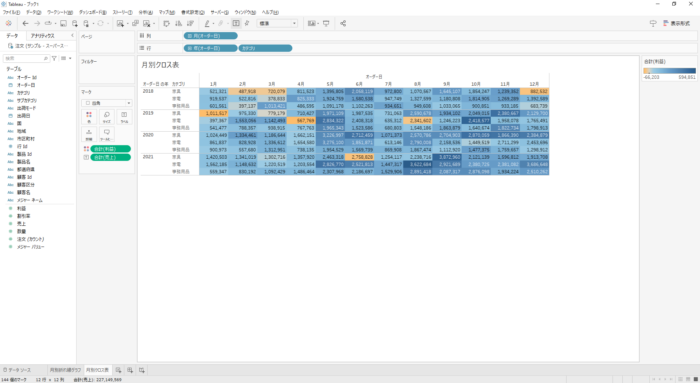Click new story icon in bottom tabs
Screen dimensions: 700x383
pyautogui.click(x=142, y=370)
